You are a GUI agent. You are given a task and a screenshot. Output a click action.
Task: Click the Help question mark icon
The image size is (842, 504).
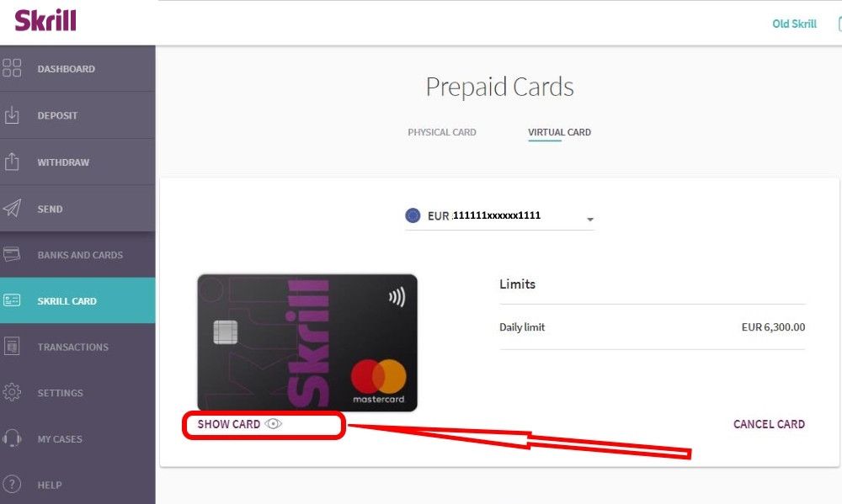(x=12, y=485)
